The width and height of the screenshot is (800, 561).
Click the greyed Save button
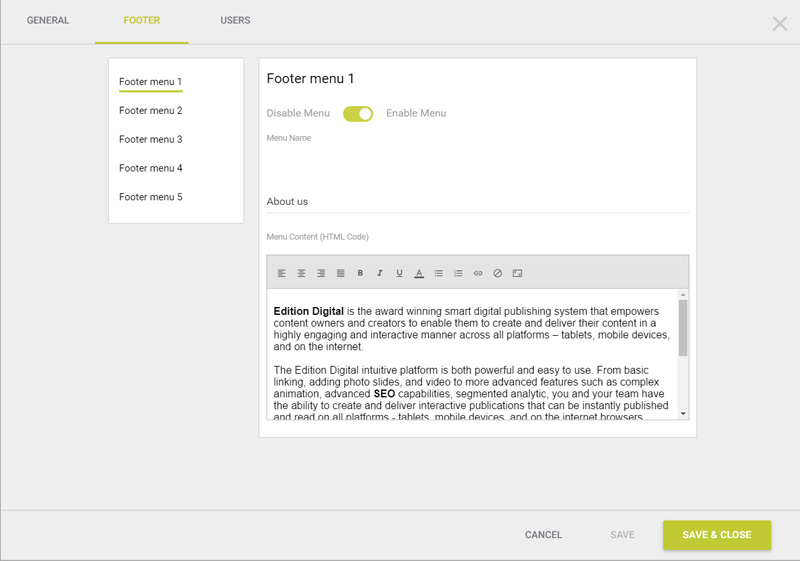(622, 535)
